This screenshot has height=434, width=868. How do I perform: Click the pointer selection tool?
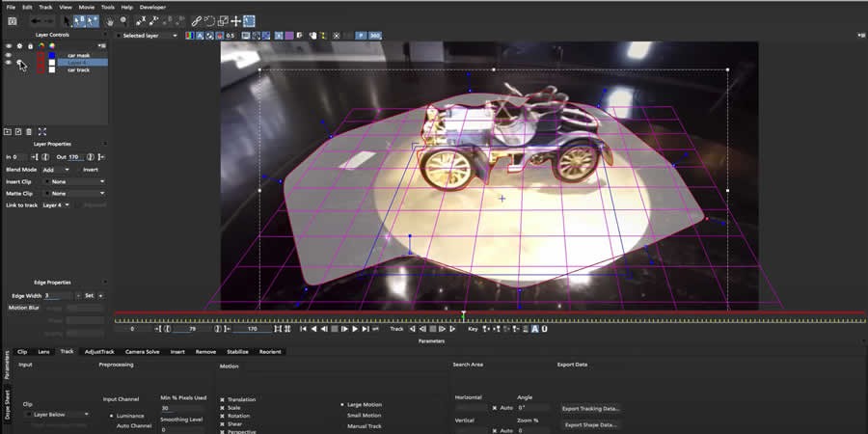pyautogui.click(x=67, y=20)
